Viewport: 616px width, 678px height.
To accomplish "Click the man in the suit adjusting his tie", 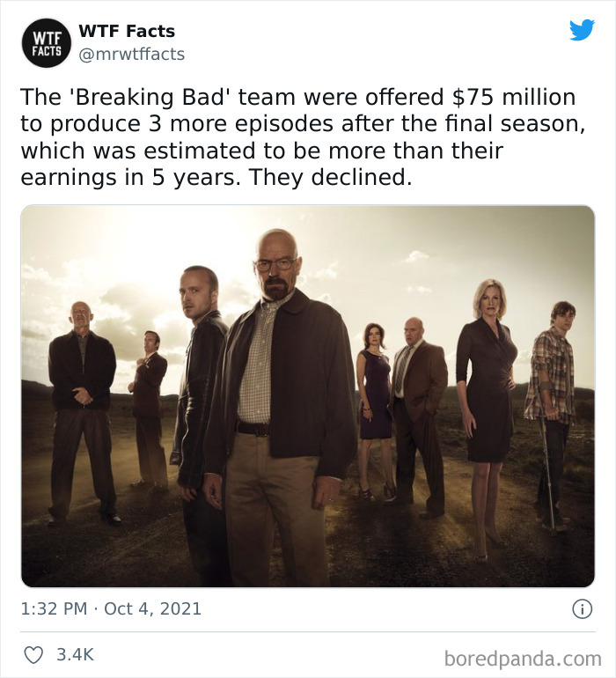I will [x=148, y=409].
